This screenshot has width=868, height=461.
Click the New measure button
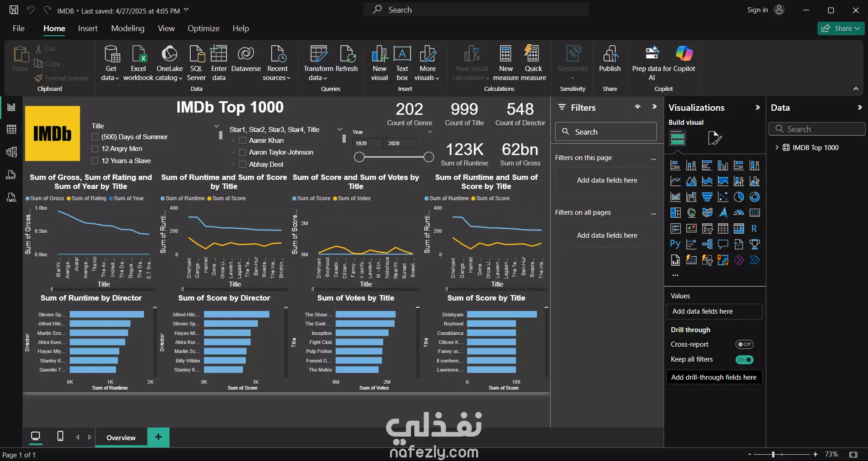pyautogui.click(x=506, y=63)
